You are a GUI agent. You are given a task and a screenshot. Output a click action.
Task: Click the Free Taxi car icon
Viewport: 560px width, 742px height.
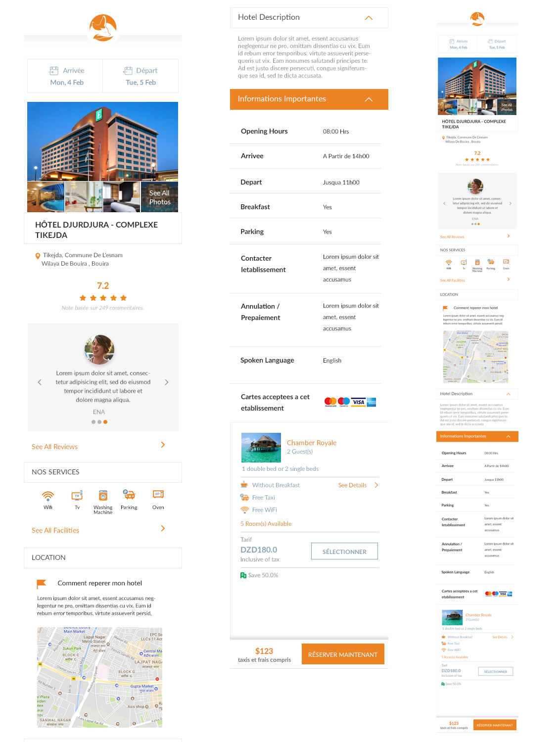[x=244, y=497]
